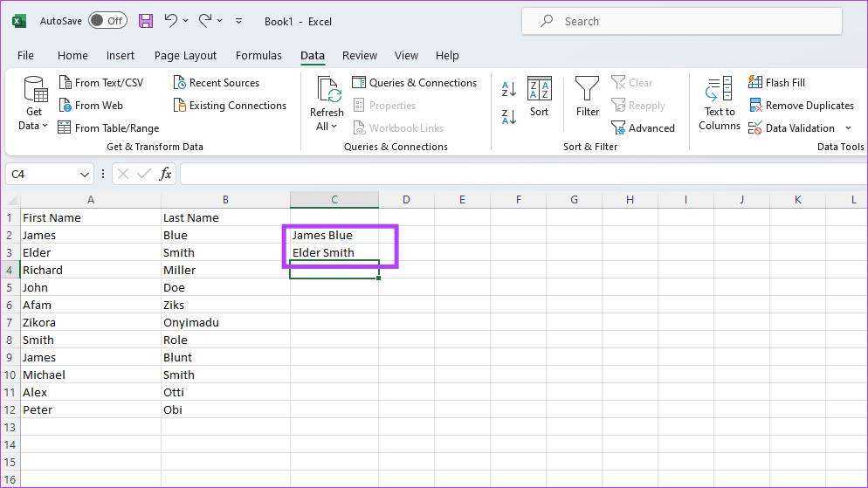Load data From Table/Range
This screenshot has width=868, height=488.
pyautogui.click(x=109, y=127)
